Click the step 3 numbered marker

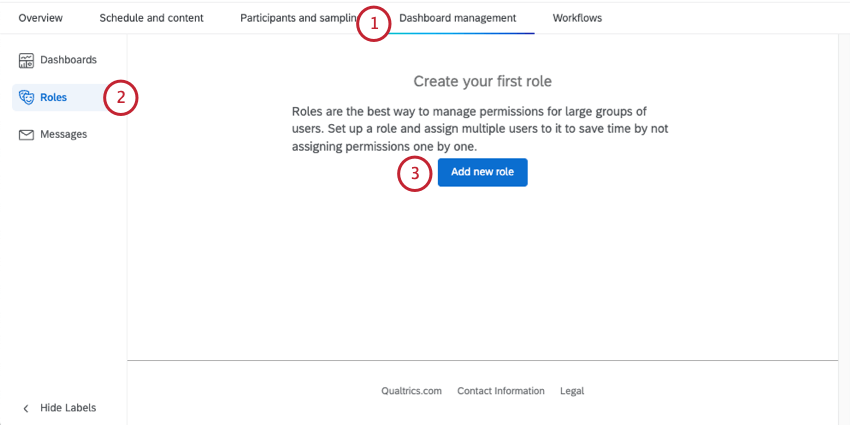(x=415, y=173)
